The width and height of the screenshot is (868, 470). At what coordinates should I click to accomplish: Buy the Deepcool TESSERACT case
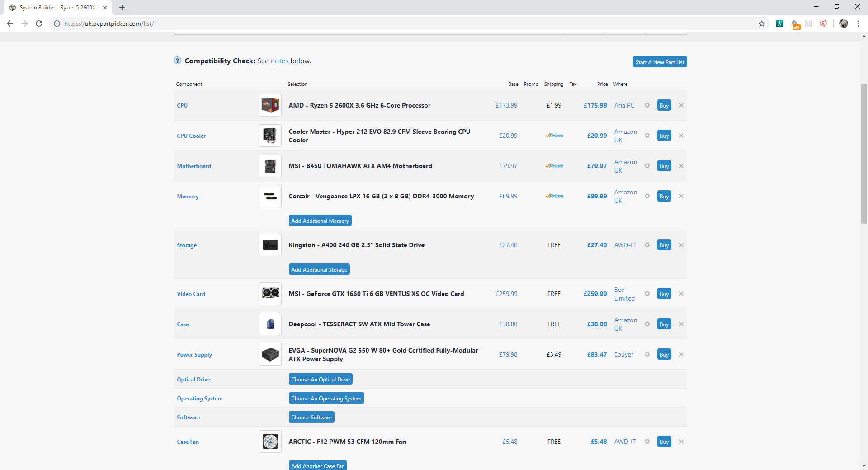pyautogui.click(x=664, y=324)
